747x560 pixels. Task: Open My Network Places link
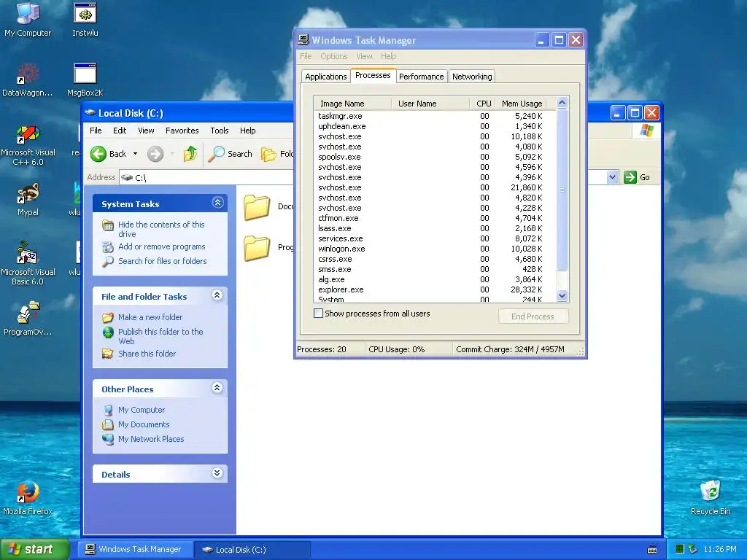point(151,439)
